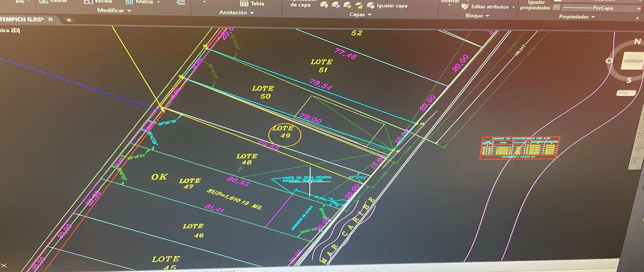Viewport: 644px width, 272px height.
Task: Open the Matriz dropdown arrow
Action: 158,2
